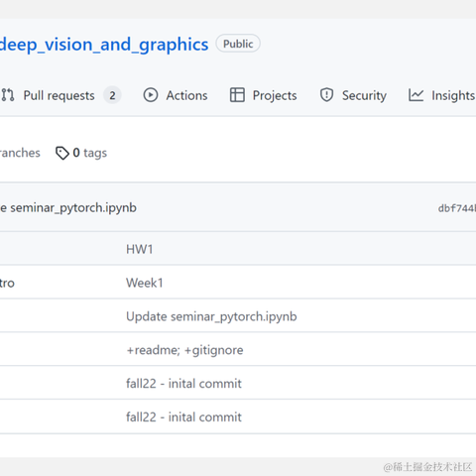View the repository branches link
This screenshot has height=476, width=476.
point(20,153)
